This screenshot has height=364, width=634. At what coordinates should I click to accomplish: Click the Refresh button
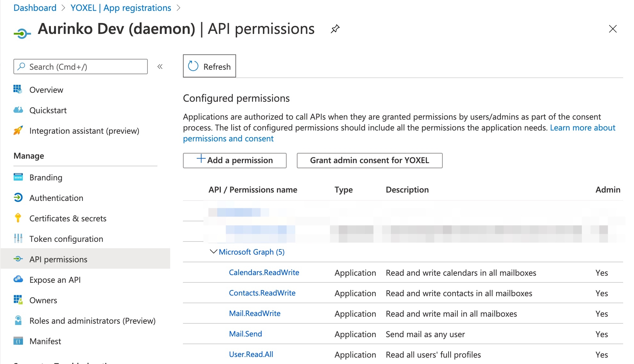tap(210, 66)
